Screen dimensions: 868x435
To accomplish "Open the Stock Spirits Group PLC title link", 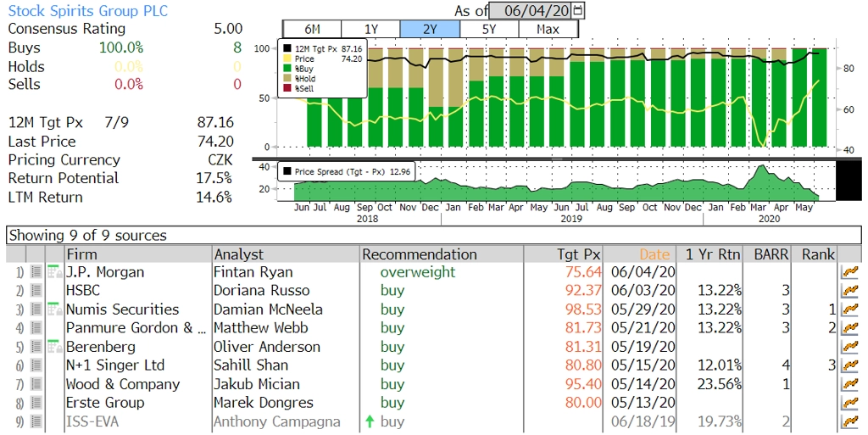I will (88, 10).
